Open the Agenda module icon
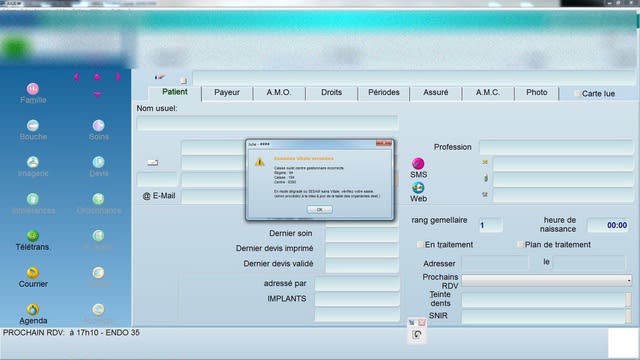Image resolution: width=640 pixels, height=360 pixels. (33, 309)
